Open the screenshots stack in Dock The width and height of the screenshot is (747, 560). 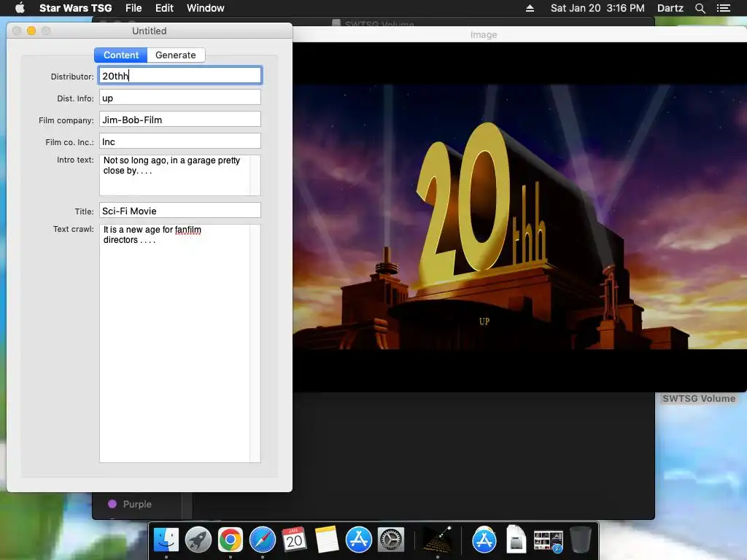pyautogui.click(x=549, y=541)
